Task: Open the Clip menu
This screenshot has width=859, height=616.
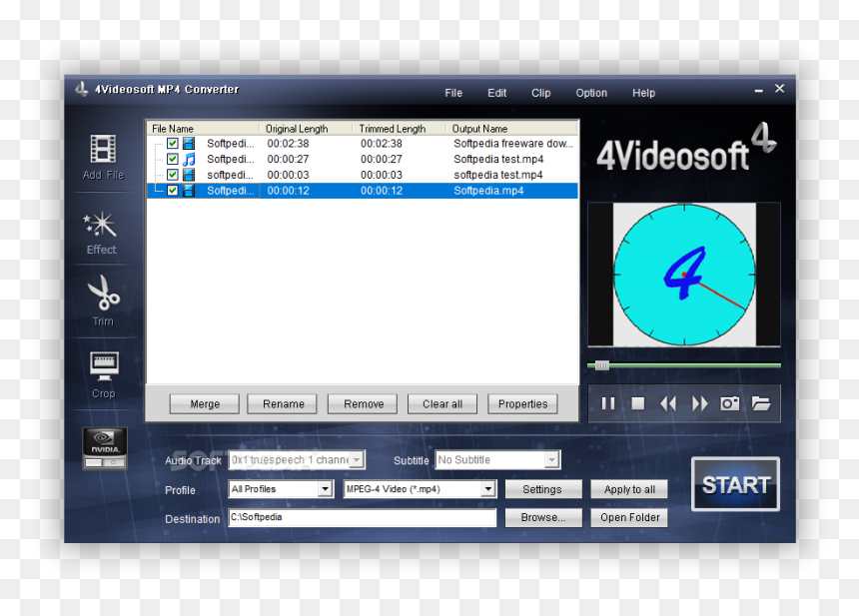Action: coord(540,93)
